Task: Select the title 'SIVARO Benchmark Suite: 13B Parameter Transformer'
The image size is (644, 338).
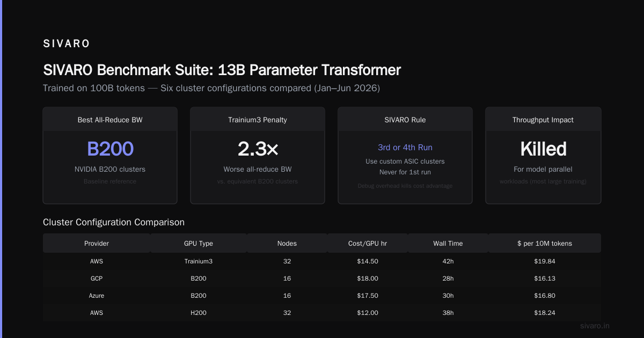Action: coord(222,70)
